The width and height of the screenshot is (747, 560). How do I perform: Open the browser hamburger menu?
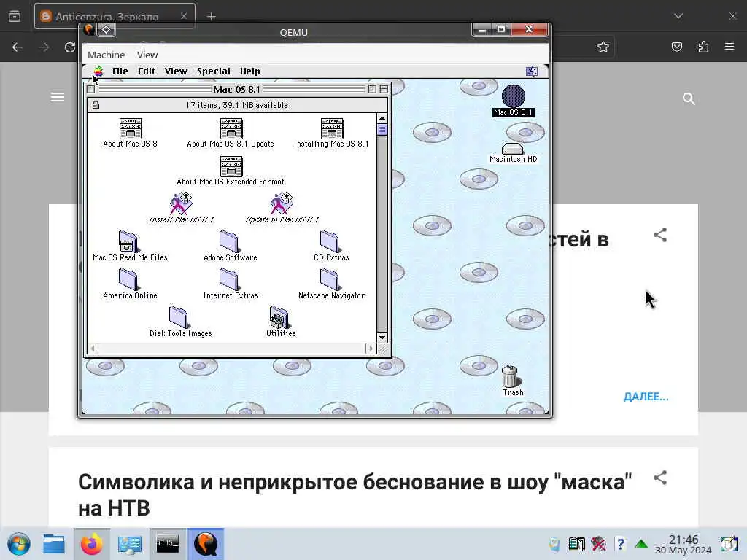pyautogui.click(x=729, y=47)
